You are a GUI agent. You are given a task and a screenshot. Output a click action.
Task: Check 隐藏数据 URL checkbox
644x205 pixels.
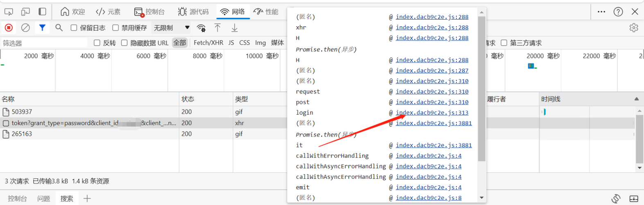(x=124, y=43)
